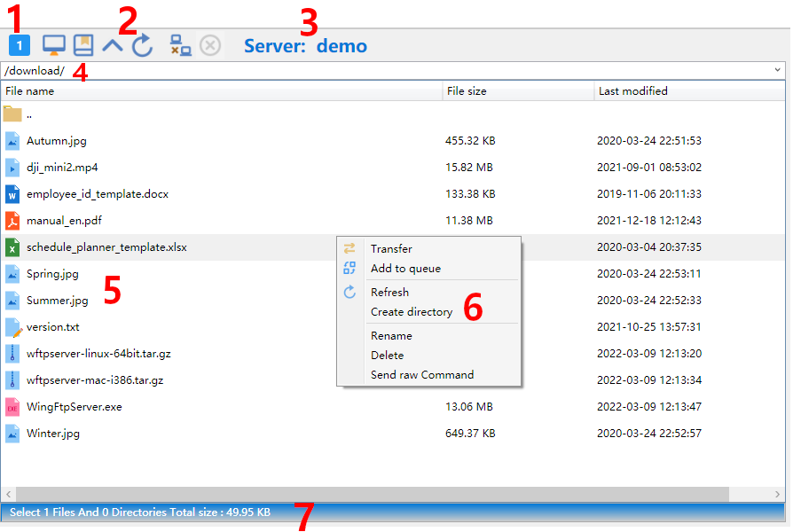Image resolution: width=793 pixels, height=532 pixels.
Task: Click the Server: demo label
Action: tap(305, 46)
